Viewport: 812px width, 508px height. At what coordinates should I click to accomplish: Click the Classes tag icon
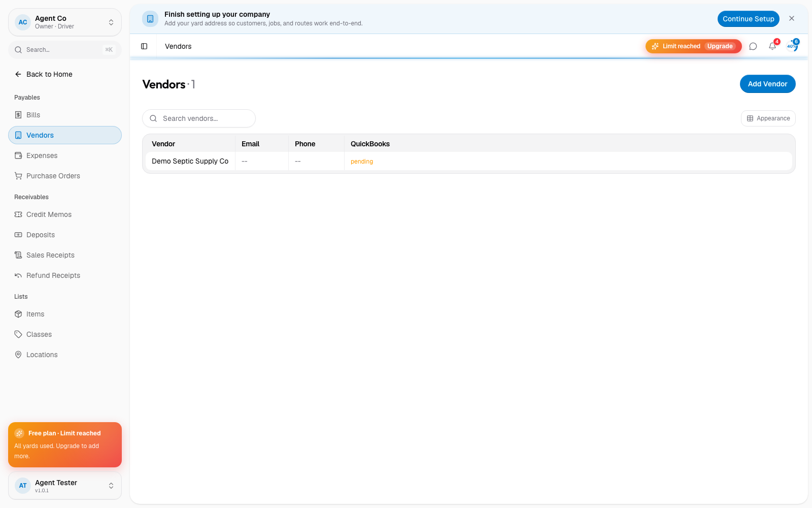click(x=18, y=334)
